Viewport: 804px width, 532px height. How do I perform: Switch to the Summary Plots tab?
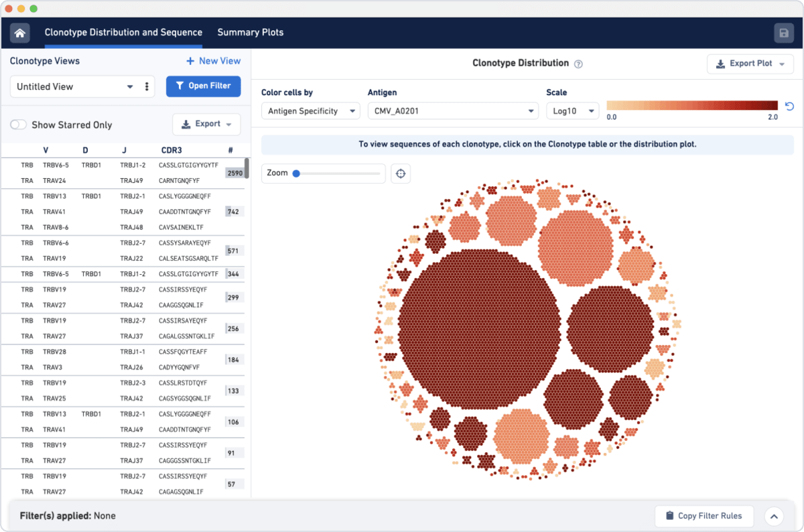pyautogui.click(x=250, y=32)
